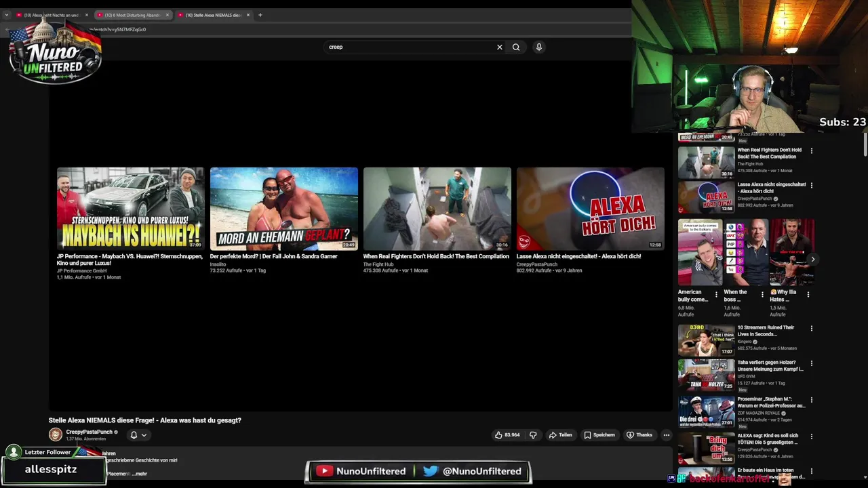Click 'Kingero' channel name in sidebar

(745, 342)
